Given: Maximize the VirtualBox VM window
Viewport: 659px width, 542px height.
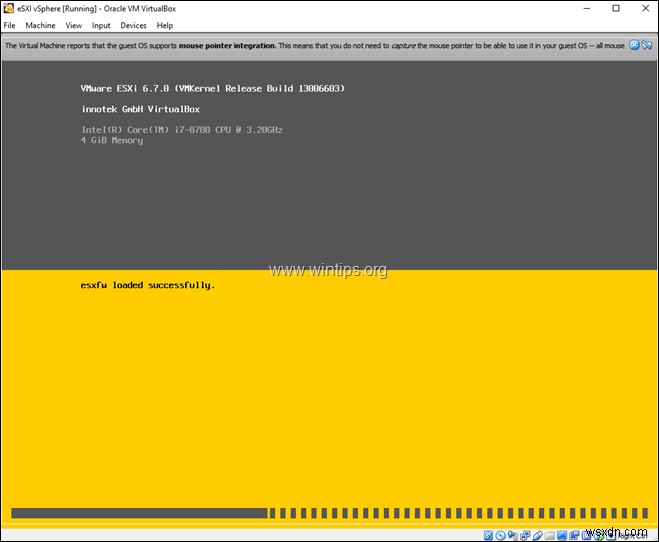Looking at the screenshot, I should click(x=616, y=8).
